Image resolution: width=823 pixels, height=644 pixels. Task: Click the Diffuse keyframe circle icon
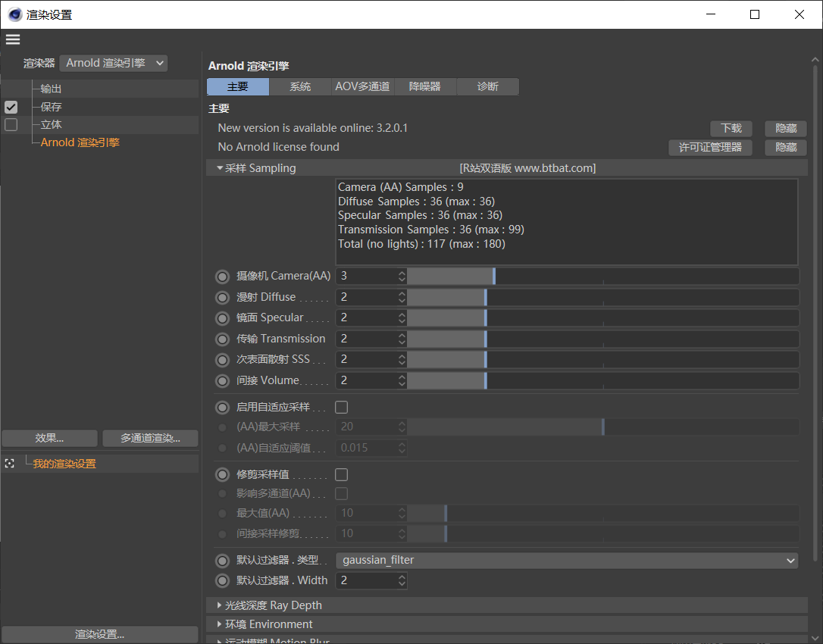click(x=222, y=297)
